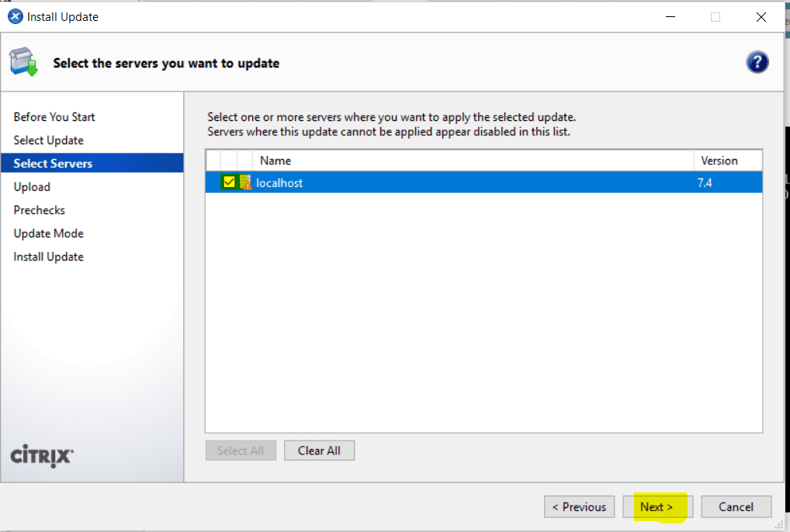
Task: Click Clear All to deselect servers
Action: pos(319,450)
